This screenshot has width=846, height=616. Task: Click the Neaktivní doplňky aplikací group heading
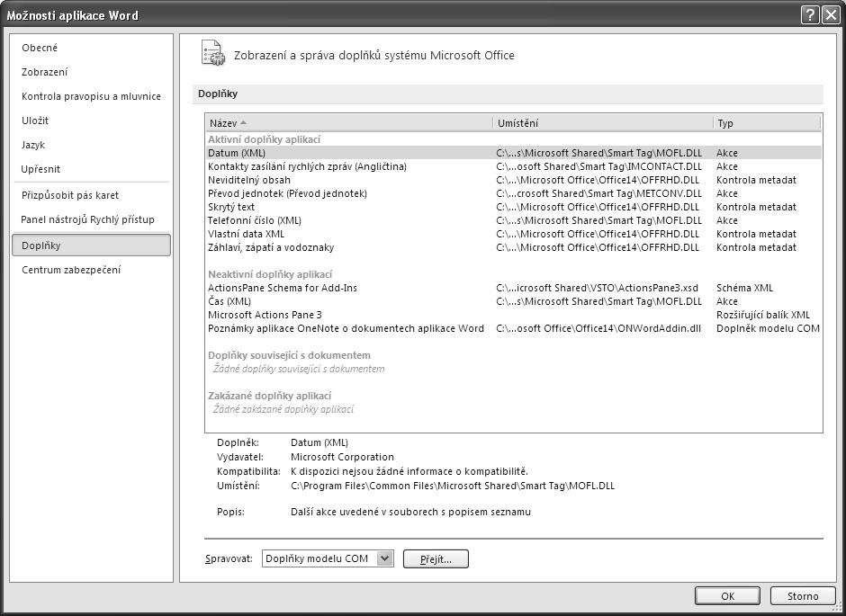point(270,273)
